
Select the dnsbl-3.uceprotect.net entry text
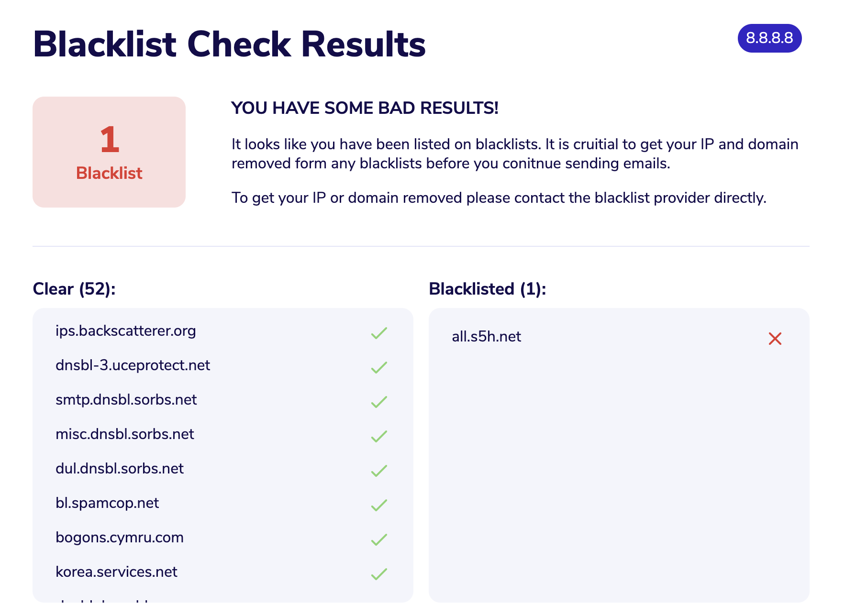[133, 365]
